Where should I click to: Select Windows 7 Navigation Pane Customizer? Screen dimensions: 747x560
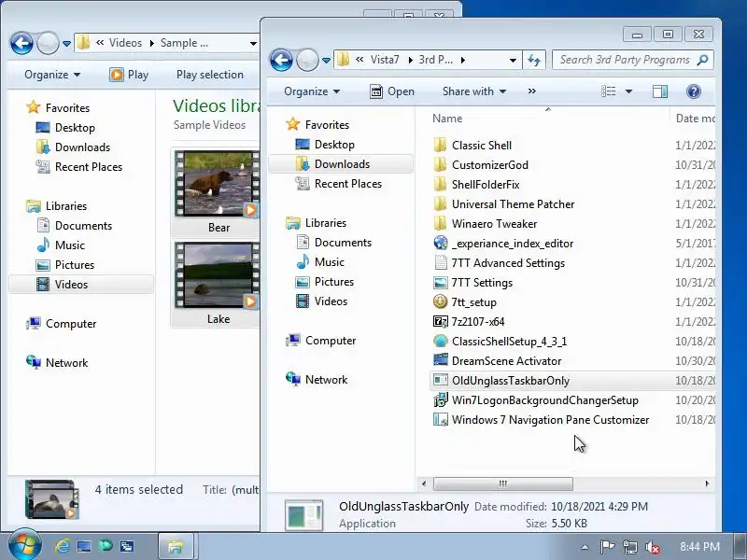(x=550, y=419)
